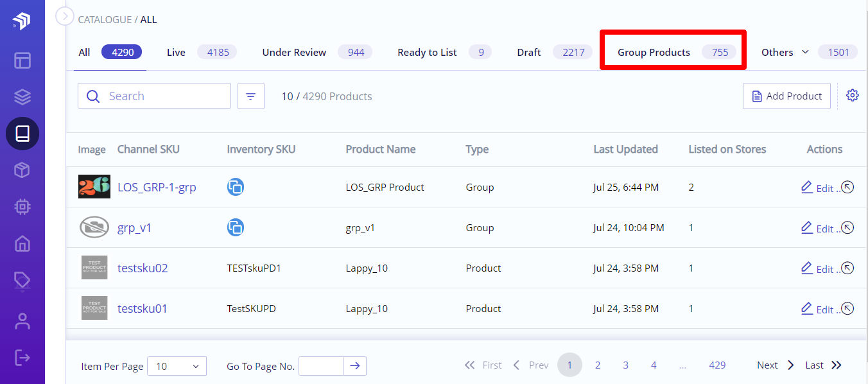868x384 pixels.
Task: Click current page 1 indicator
Action: pos(569,365)
